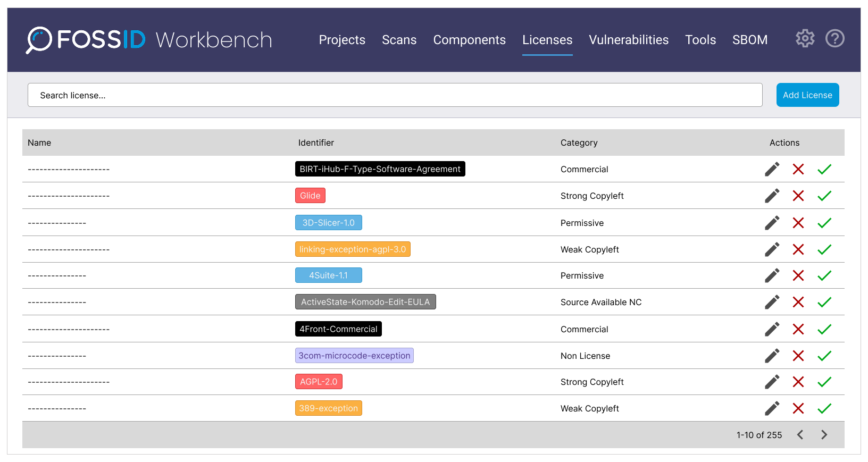
Task: Click the 1-10 of 255 pagination text
Action: [759, 435]
